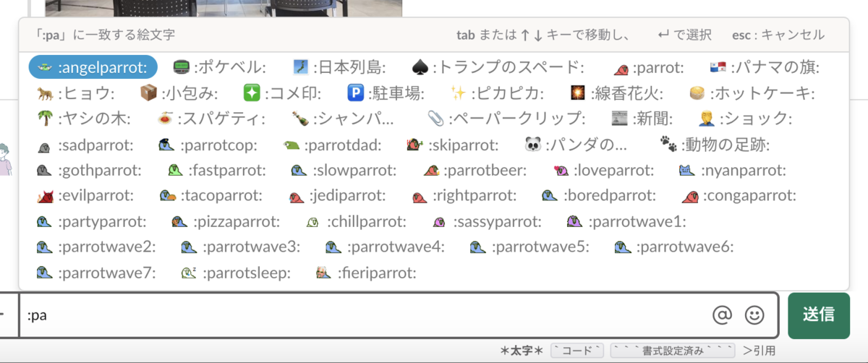Pick the :新聞: newspaper emoji

pos(644,119)
